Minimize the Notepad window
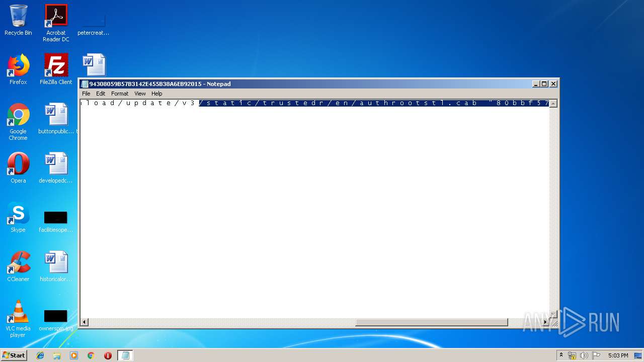The width and height of the screenshot is (644, 362). click(536, 84)
